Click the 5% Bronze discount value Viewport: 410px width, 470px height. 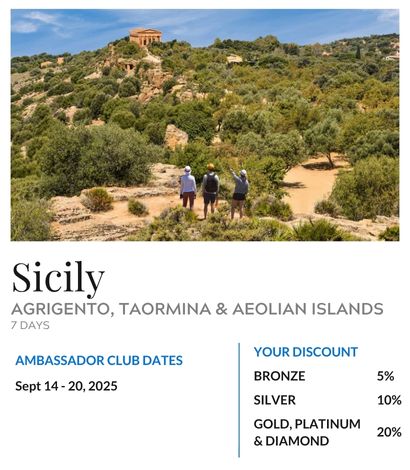(x=386, y=376)
